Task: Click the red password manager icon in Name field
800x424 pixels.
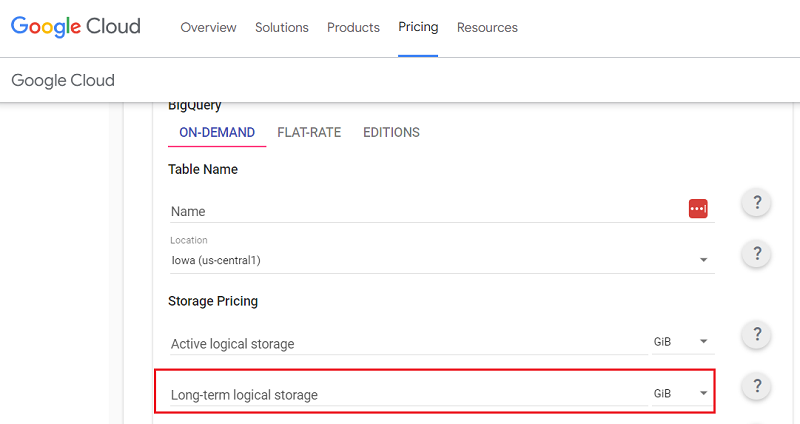Action: (x=698, y=209)
